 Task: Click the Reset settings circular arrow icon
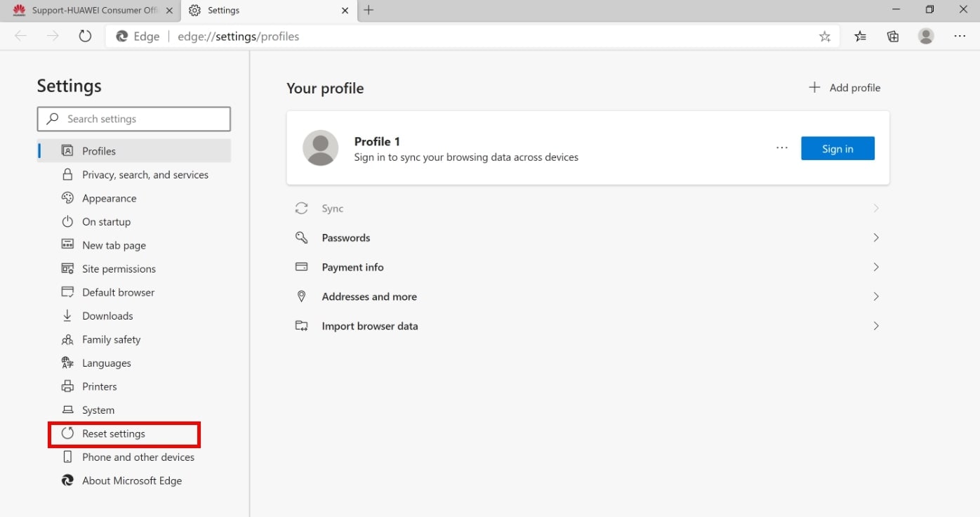click(x=67, y=433)
